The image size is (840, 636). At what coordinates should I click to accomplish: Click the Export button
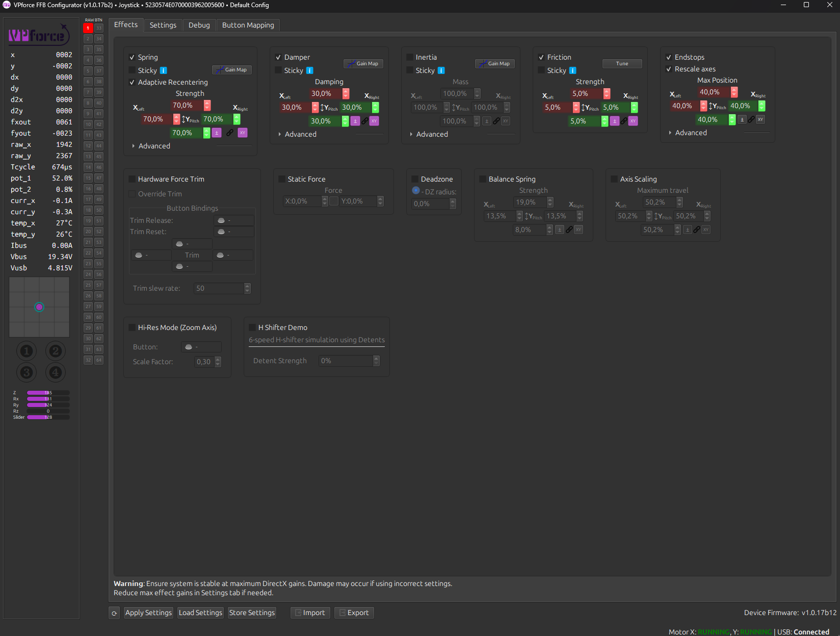click(354, 613)
